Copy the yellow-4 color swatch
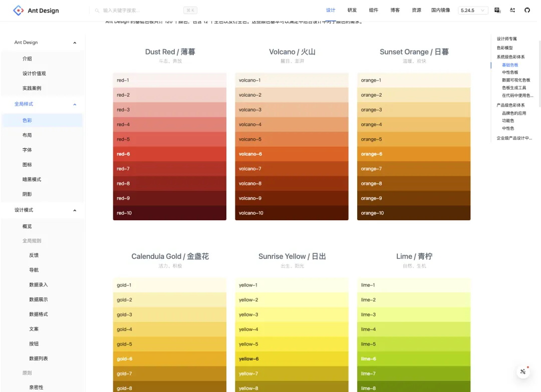 (x=292, y=329)
